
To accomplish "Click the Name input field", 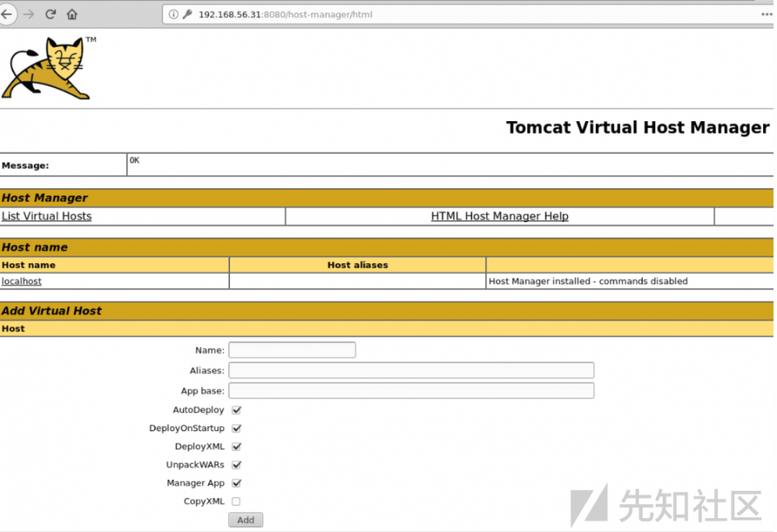I will click(291, 349).
